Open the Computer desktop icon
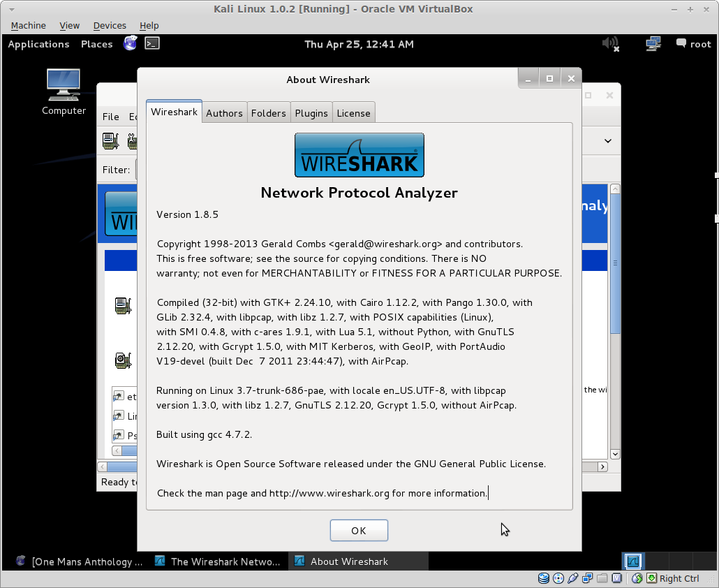The image size is (719, 588). [64, 91]
